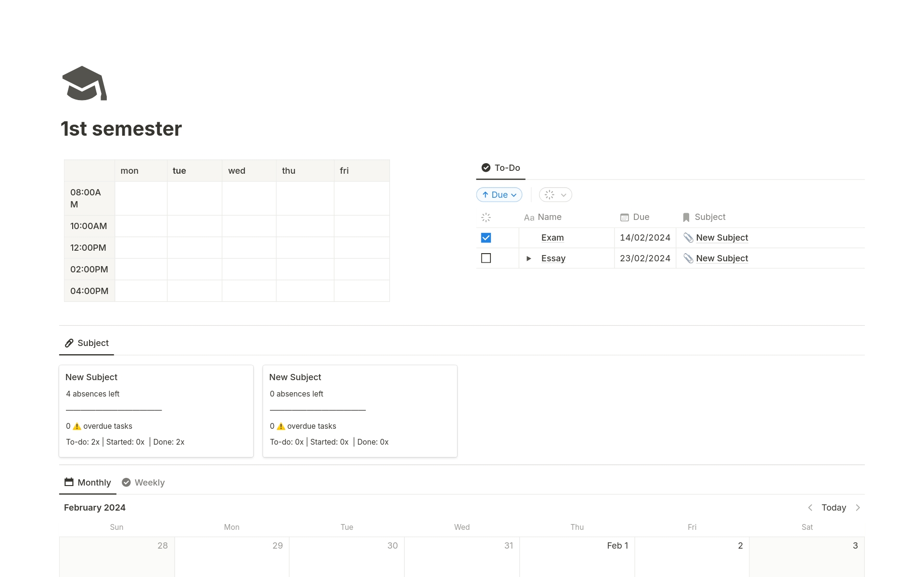Uncheck the Exam task checkbox

coord(486,238)
